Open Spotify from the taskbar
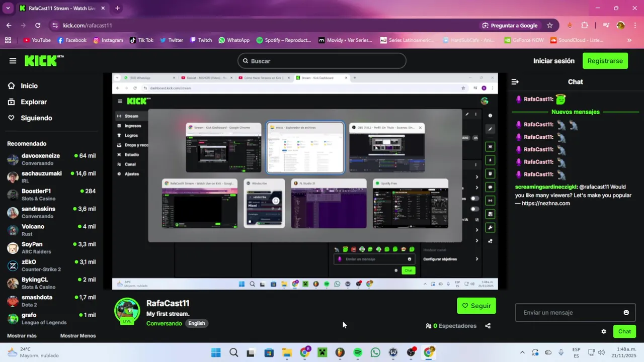This screenshot has width=644, height=362. coord(358,352)
